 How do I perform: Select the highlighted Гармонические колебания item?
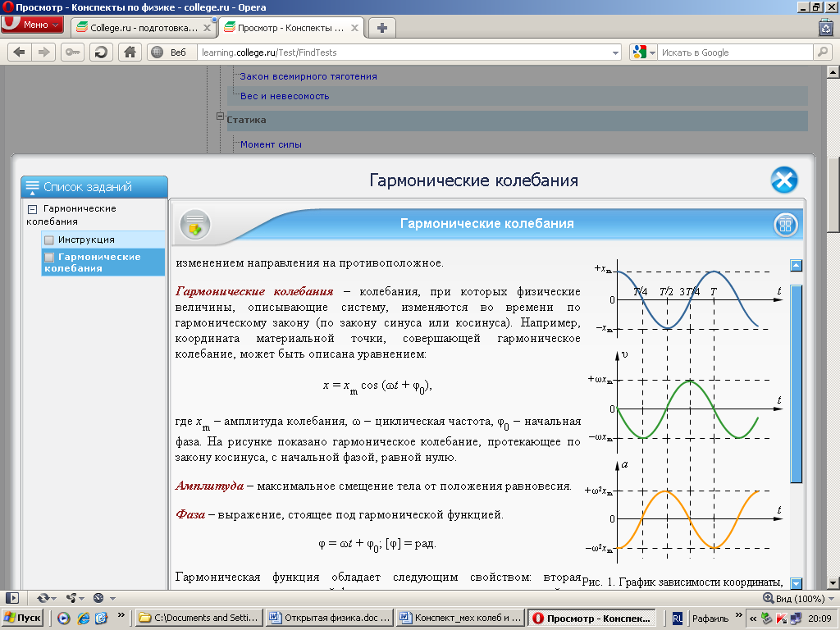103,262
